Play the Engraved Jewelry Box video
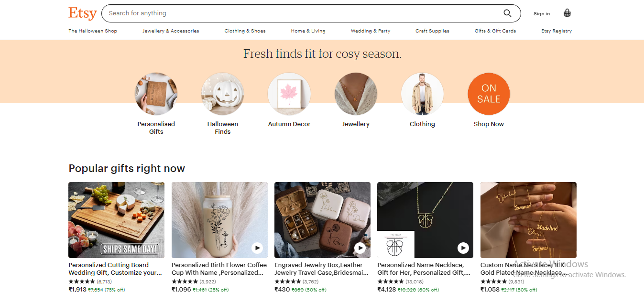This screenshot has width=644, height=292. coord(360,248)
